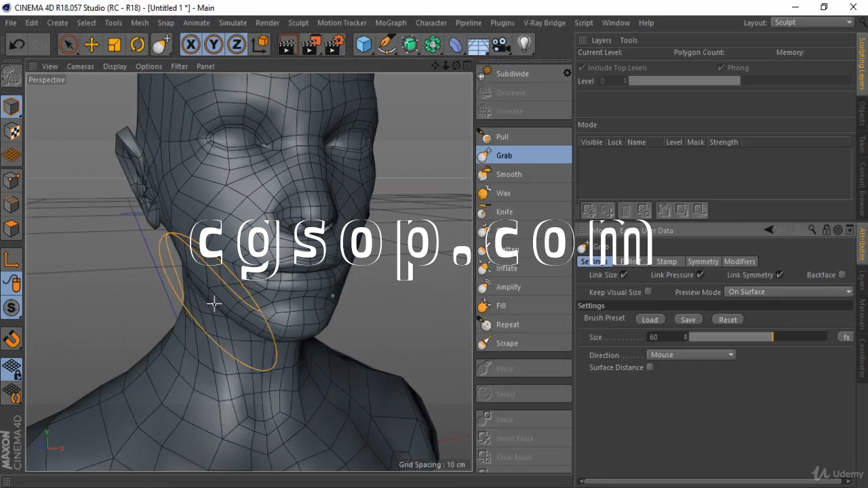Add a cube primitive from toolbar
Screen dimensions: 868x488
click(364, 45)
